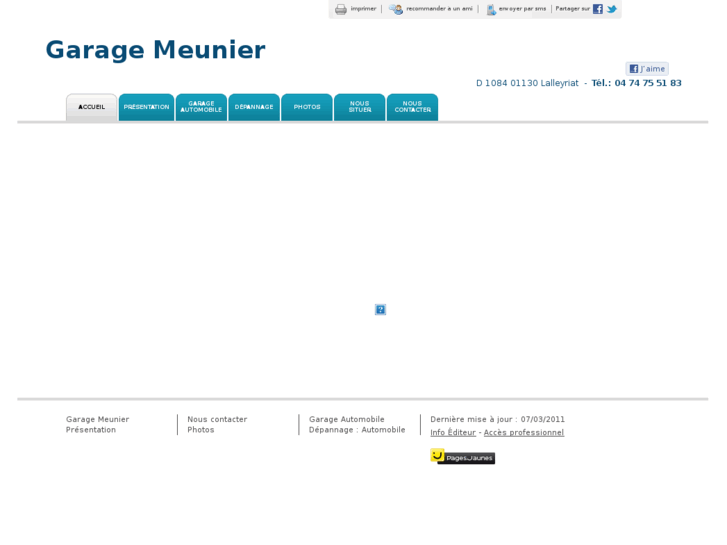The image size is (727, 545).
Task: Share on Twitter via the bird icon
Action: tap(612, 9)
